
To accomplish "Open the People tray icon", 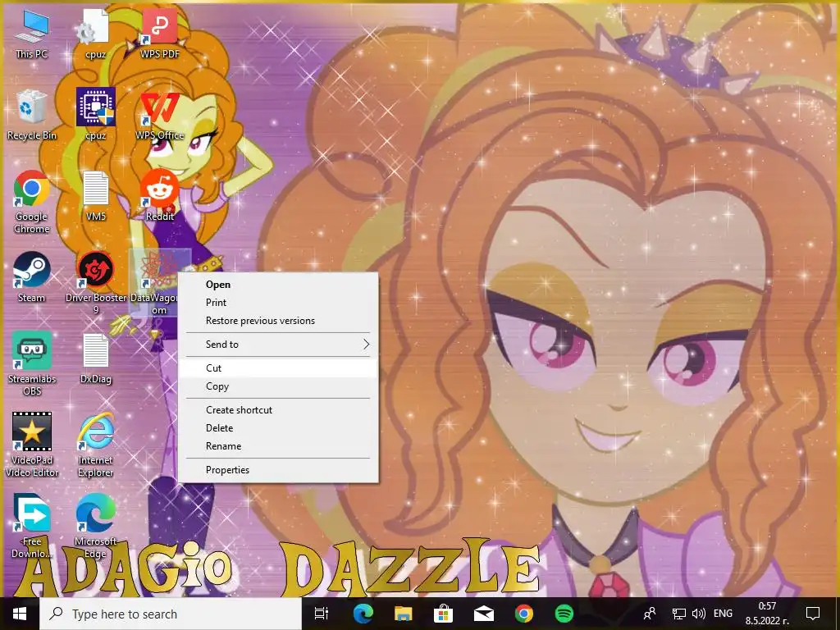I will tap(650, 614).
